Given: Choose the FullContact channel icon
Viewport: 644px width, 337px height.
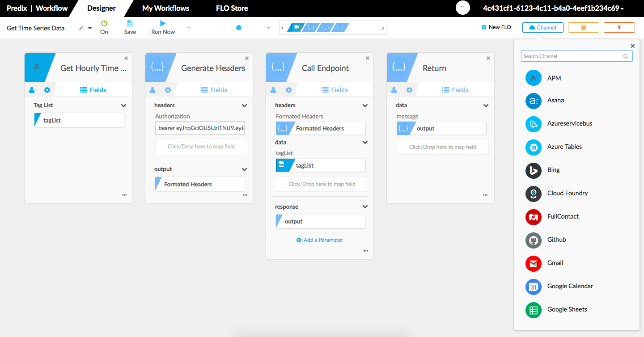Looking at the screenshot, I should pos(534,217).
